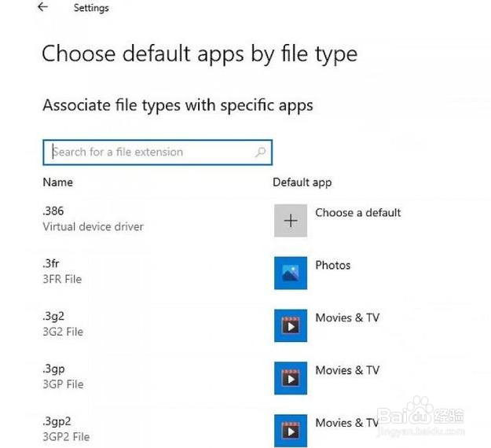The height and width of the screenshot is (448, 491).
Task: Go back using the arrow icon
Action: point(42,7)
